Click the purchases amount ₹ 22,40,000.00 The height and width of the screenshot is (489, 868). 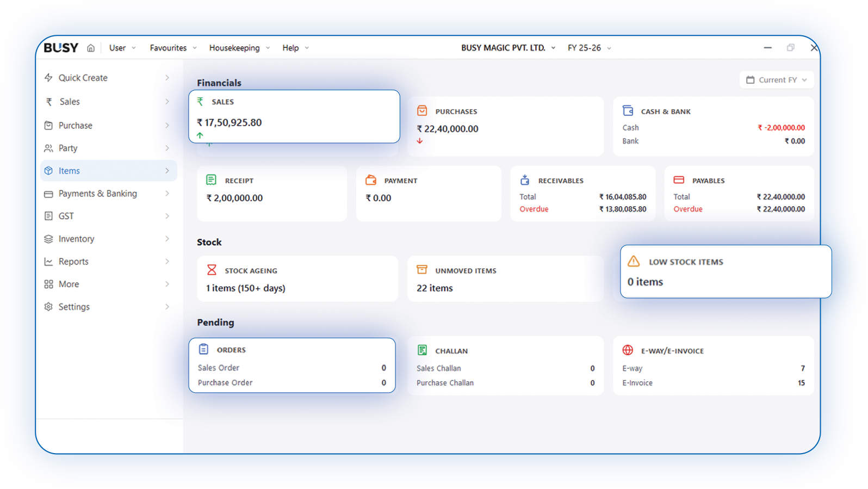tap(448, 129)
